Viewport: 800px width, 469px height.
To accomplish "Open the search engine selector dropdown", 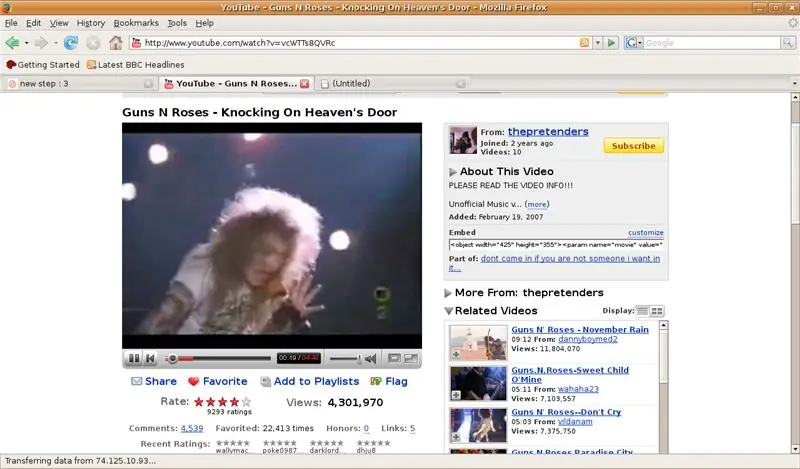I will pyautogui.click(x=633, y=43).
